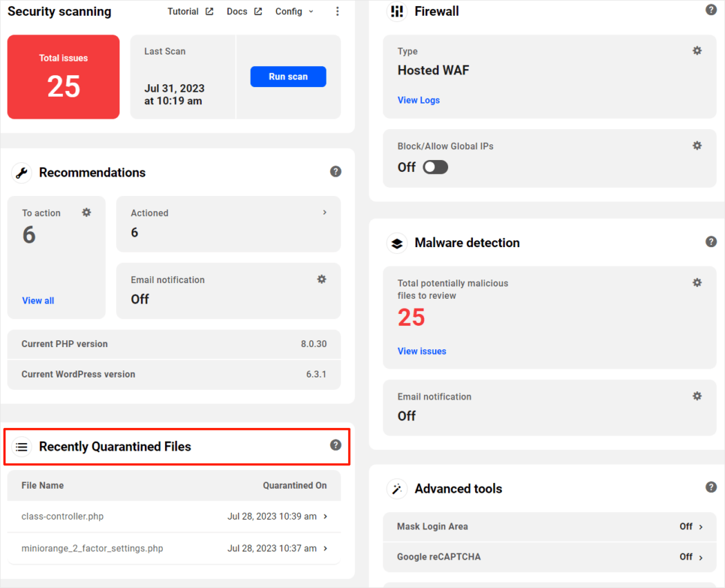Image resolution: width=725 pixels, height=588 pixels.
Task: Click the Recently Quarantined Files list icon
Action: (x=21, y=447)
